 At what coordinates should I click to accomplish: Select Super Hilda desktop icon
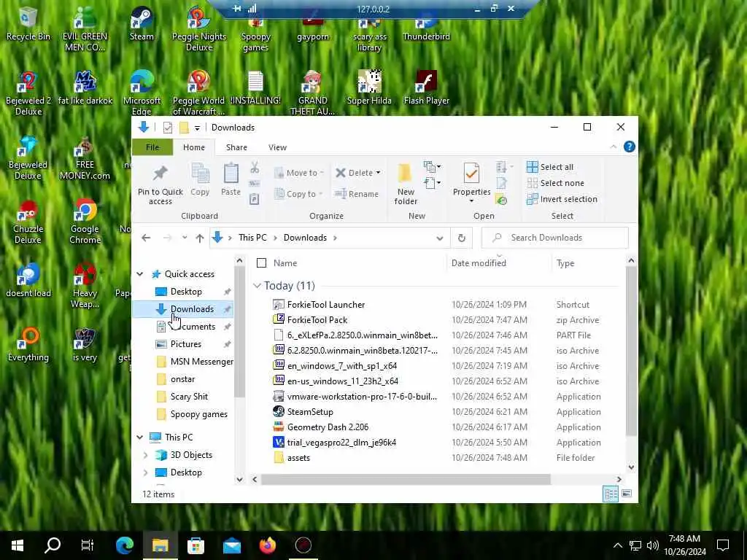point(369,88)
